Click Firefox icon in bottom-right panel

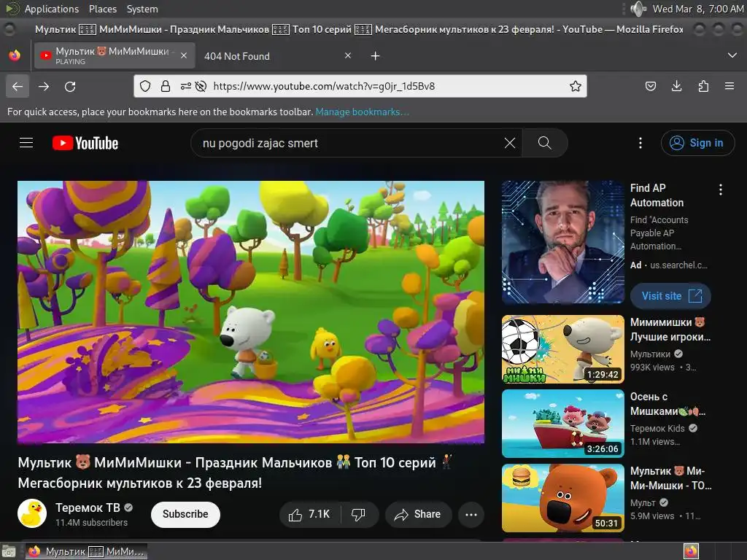click(x=691, y=551)
